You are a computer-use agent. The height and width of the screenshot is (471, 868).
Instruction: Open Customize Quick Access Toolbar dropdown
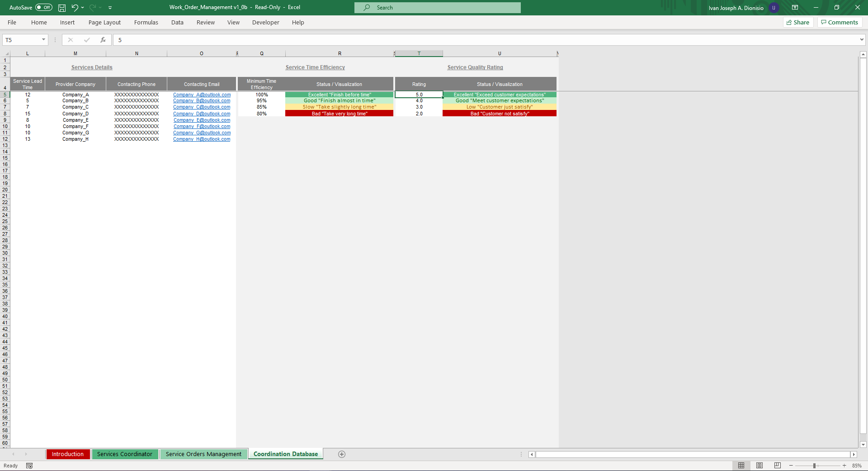110,8
